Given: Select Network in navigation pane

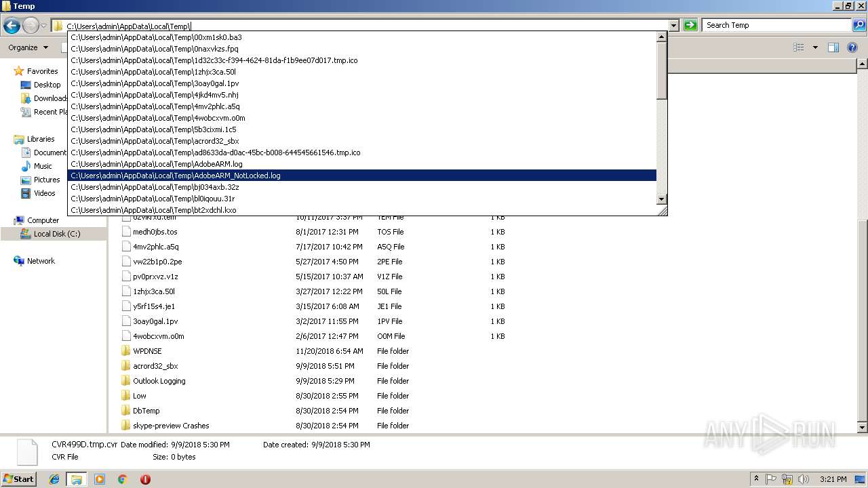Looking at the screenshot, I should [x=41, y=261].
